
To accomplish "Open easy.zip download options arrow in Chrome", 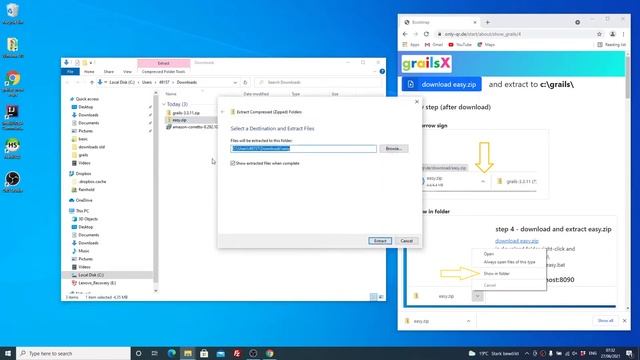I will tap(468, 321).
